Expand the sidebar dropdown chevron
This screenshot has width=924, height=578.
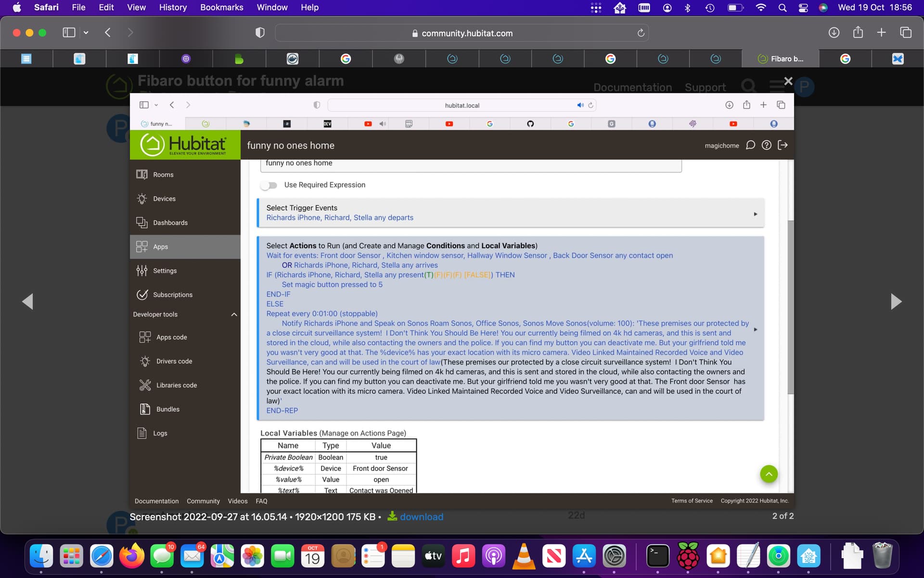pos(86,33)
